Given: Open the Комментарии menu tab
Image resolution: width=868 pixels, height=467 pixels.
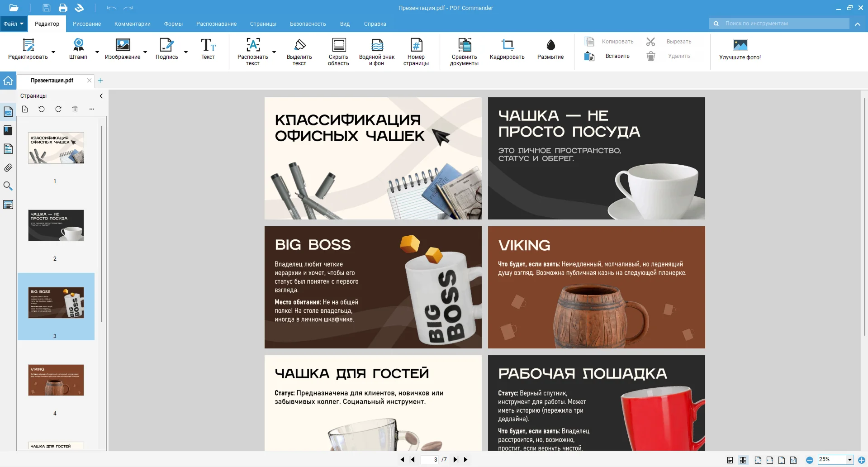Looking at the screenshot, I should [x=132, y=24].
